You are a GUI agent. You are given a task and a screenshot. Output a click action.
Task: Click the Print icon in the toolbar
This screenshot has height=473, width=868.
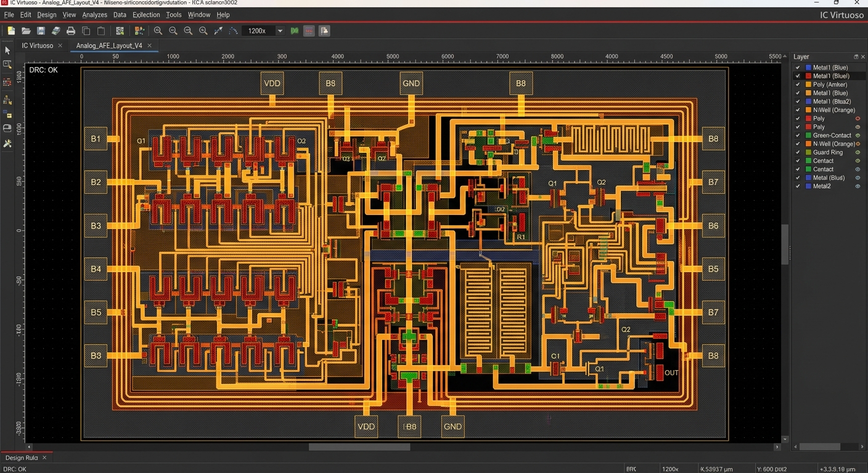[x=71, y=31]
